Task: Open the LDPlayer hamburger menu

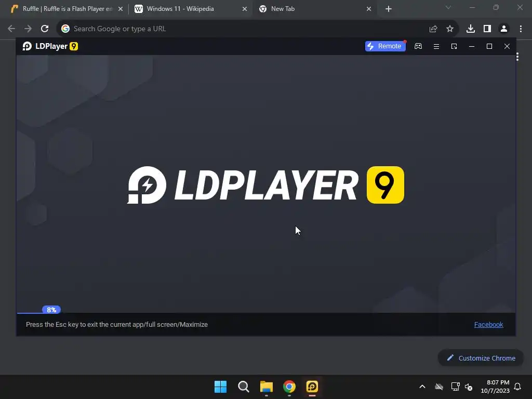Action: tap(436, 46)
